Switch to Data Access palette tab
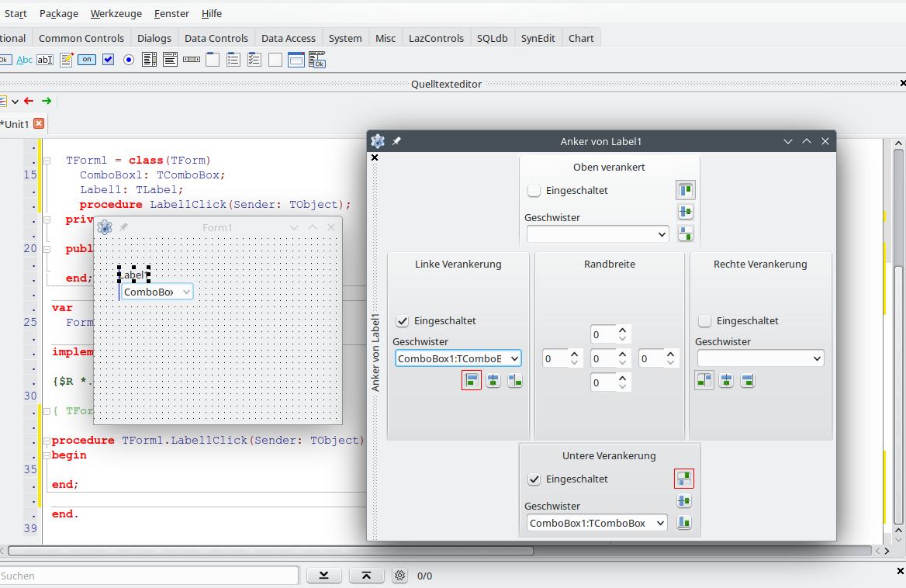This screenshot has height=588, width=906. 289,38
